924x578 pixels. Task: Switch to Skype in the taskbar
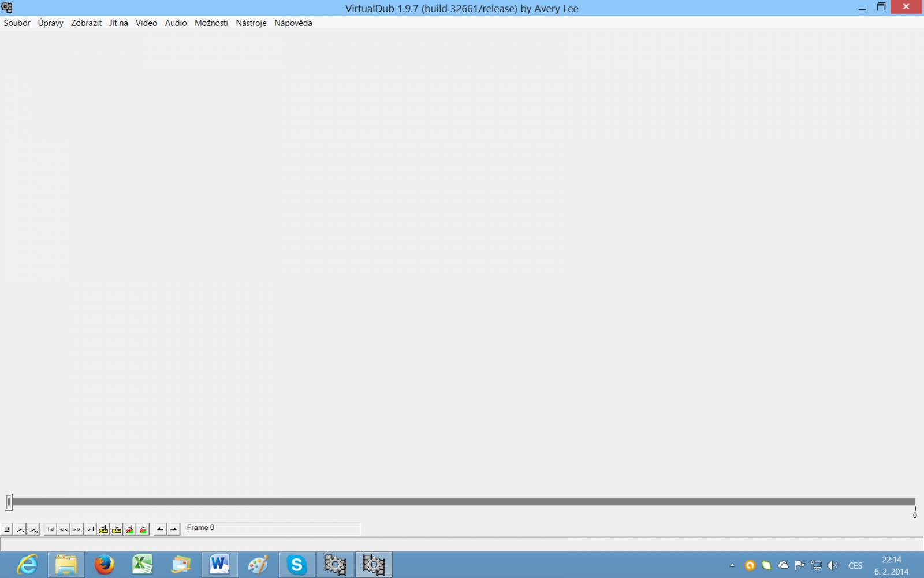[x=297, y=565]
